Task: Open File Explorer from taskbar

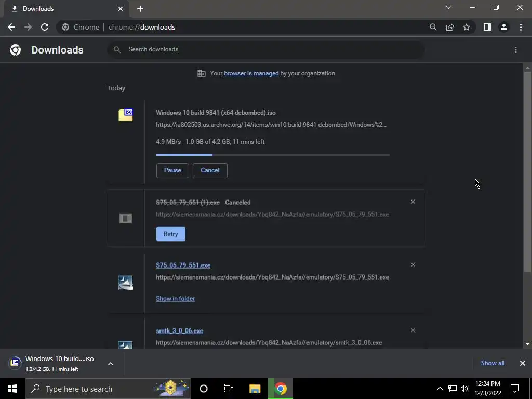Action: 255,389
